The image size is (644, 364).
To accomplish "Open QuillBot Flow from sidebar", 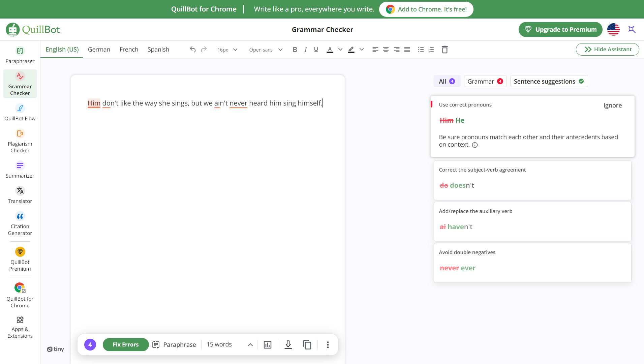I will pos(20,112).
